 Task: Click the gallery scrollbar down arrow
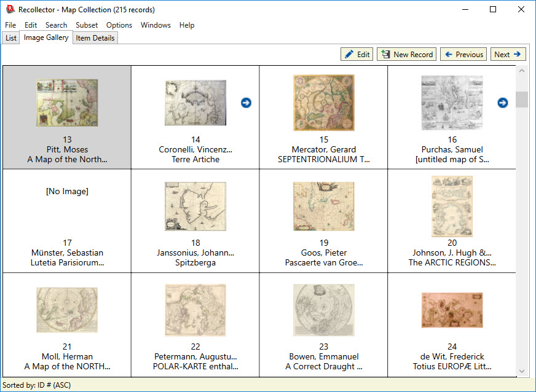coord(522,371)
